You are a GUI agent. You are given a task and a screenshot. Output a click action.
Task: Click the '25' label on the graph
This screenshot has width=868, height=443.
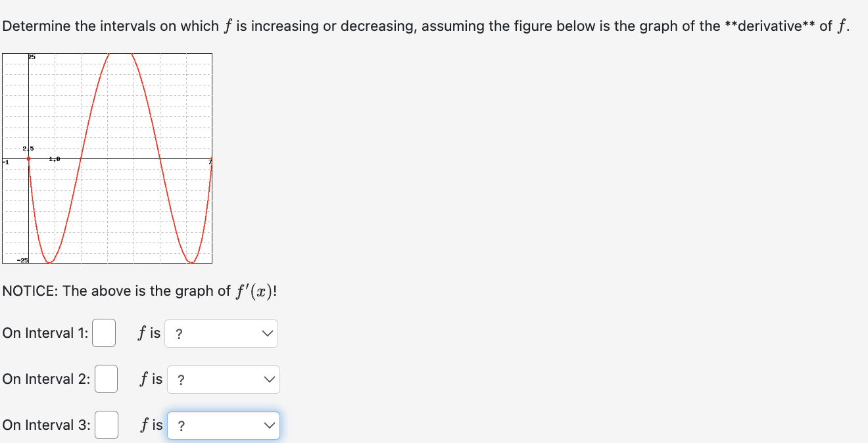click(x=32, y=57)
